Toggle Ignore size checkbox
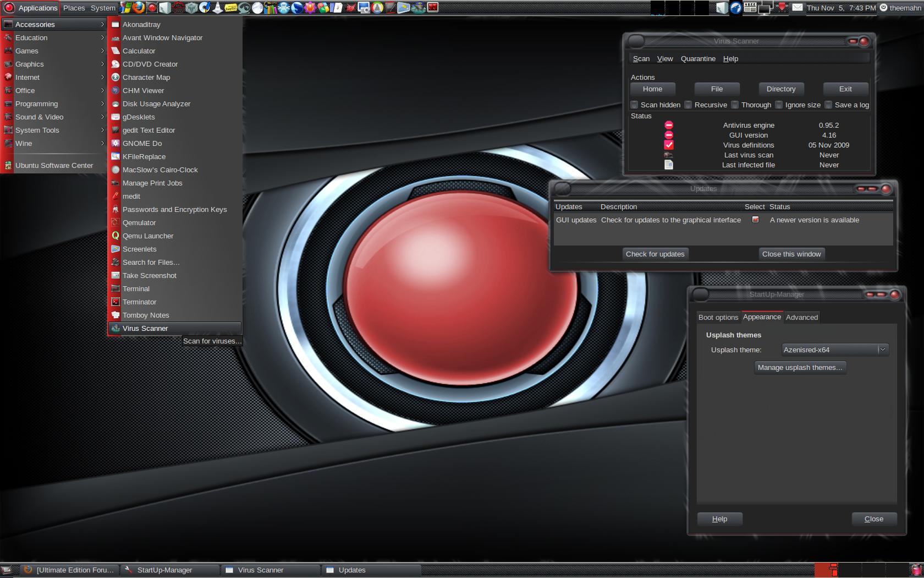The height and width of the screenshot is (578, 924). (x=779, y=105)
